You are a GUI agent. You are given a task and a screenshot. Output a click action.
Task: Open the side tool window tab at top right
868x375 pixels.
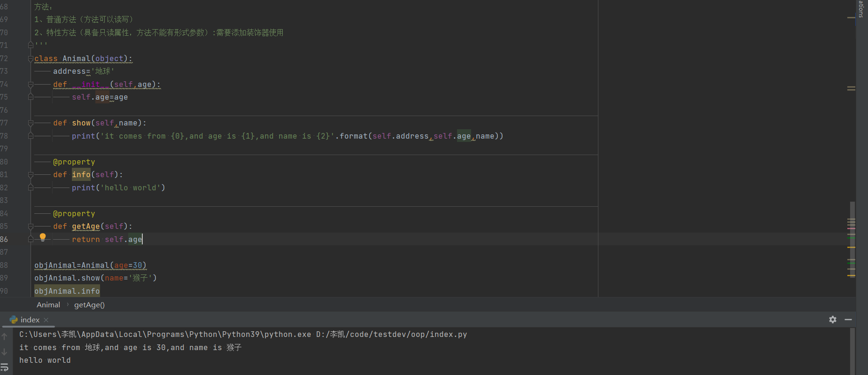(861, 8)
